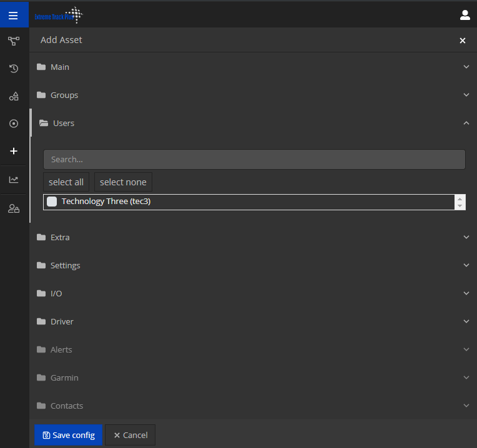The width and height of the screenshot is (477, 448).
Task: Expand the I/O section chevron
Action: click(466, 293)
